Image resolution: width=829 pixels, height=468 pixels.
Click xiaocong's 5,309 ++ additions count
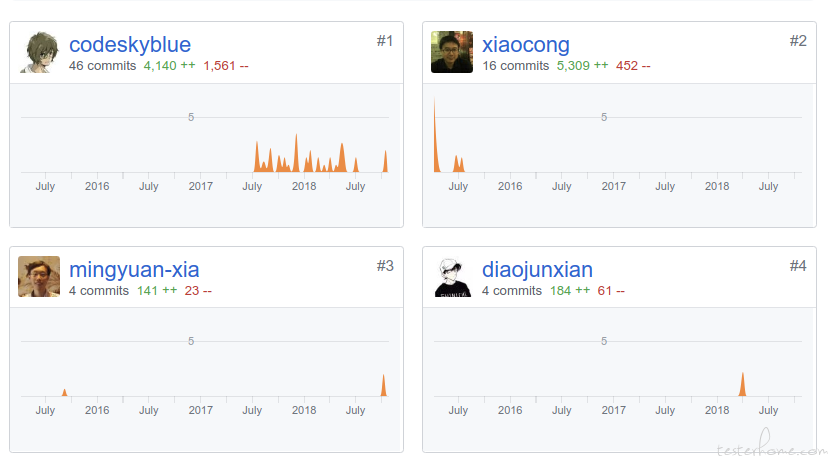[583, 66]
